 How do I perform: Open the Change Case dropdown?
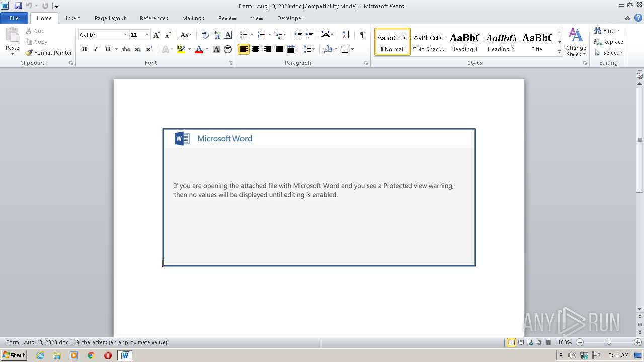[186, 35]
